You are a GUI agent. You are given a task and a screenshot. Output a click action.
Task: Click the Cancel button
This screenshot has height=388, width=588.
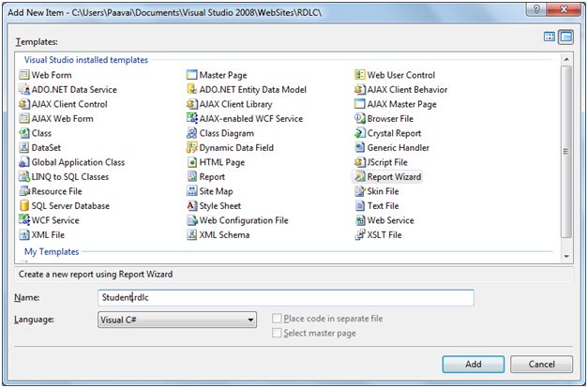542,364
